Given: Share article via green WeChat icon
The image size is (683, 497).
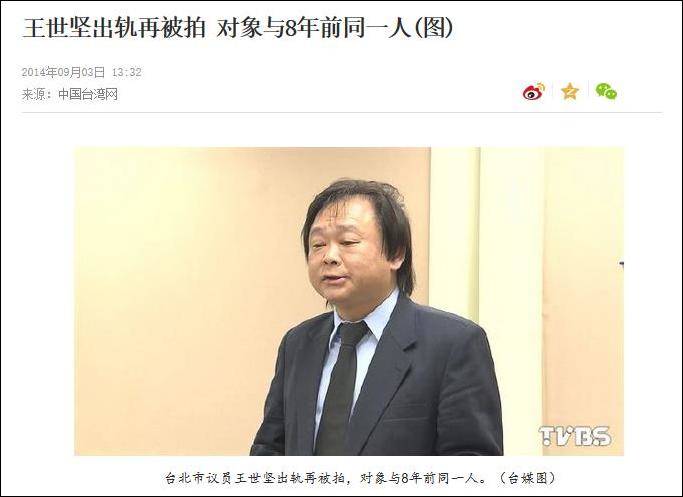Looking at the screenshot, I should 606,91.
